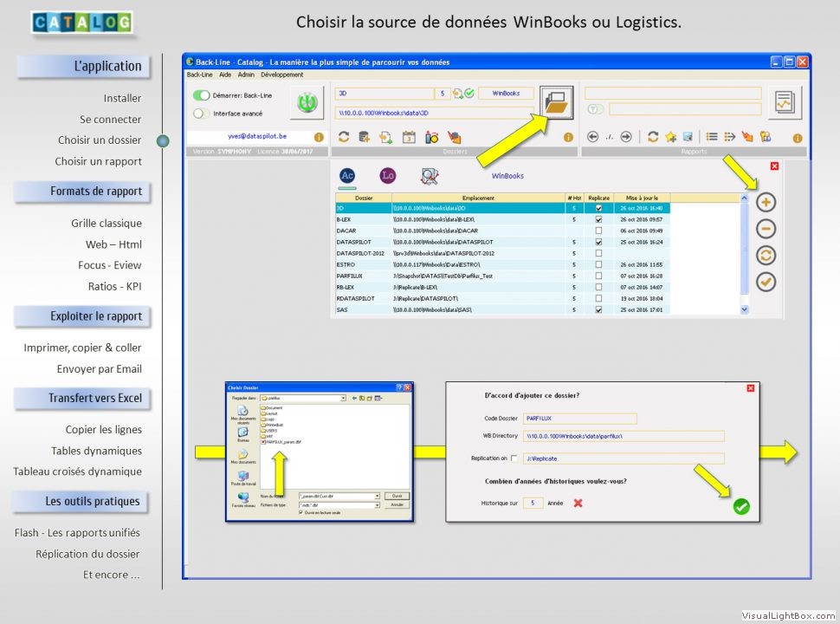This screenshot has height=624, width=840.
Task: Select the PARFILUX row in the folder table
Action: tap(502, 276)
